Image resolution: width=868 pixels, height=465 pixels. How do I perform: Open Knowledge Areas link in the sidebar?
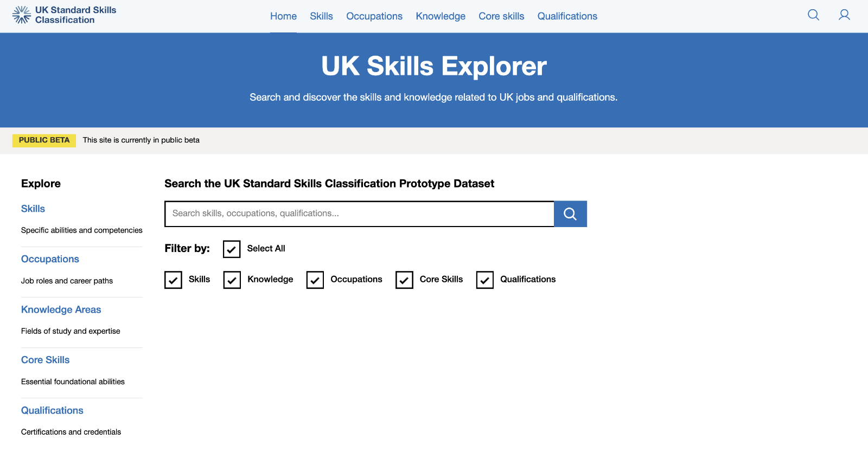pyautogui.click(x=61, y=309)
